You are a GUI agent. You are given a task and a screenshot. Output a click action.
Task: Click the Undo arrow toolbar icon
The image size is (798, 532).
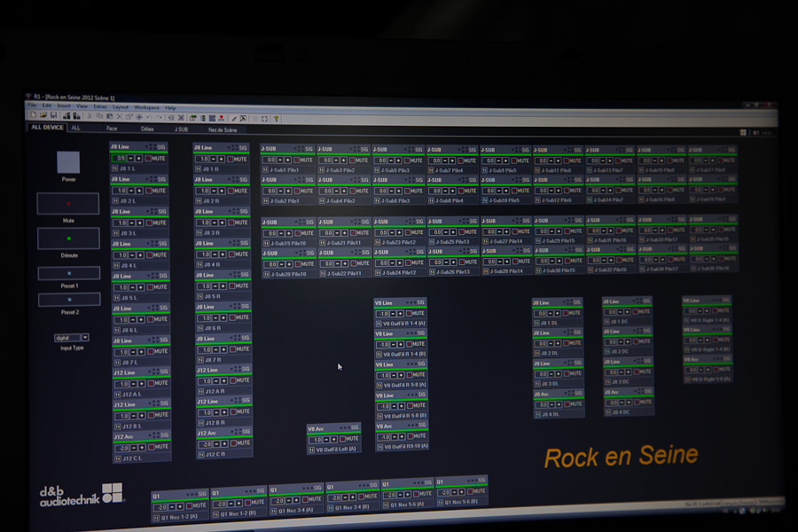click(149, 117)
